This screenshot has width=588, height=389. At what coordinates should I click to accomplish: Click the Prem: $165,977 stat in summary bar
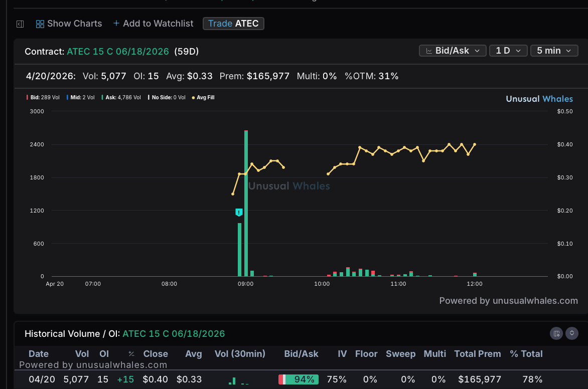(x=255, y=76)
